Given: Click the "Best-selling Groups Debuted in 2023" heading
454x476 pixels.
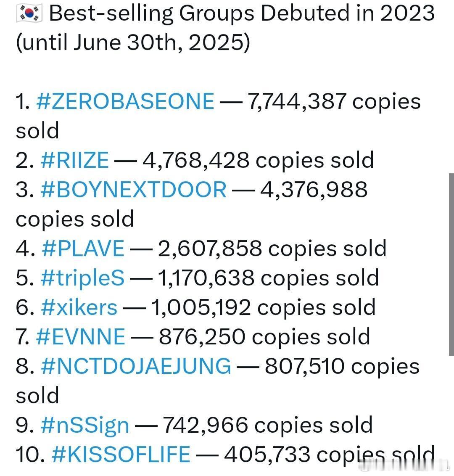Looking at the screenshot, I should pyautogui.click(x=242, y=13).
